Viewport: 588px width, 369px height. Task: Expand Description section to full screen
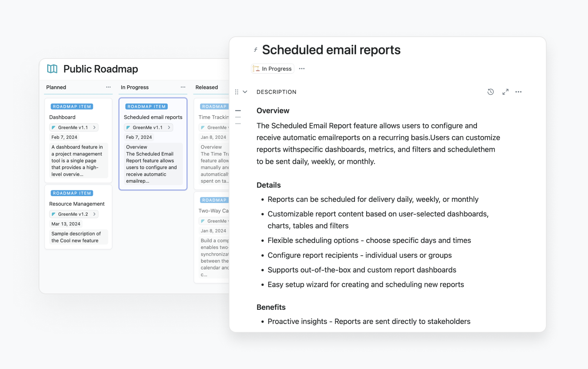click(505, 92)
